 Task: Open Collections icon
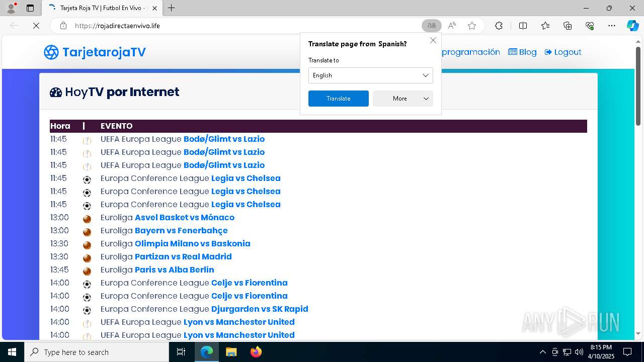click(x=568, y=26)
